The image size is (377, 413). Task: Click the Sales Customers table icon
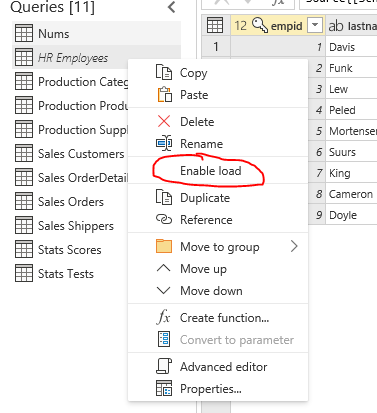[24, 153]
